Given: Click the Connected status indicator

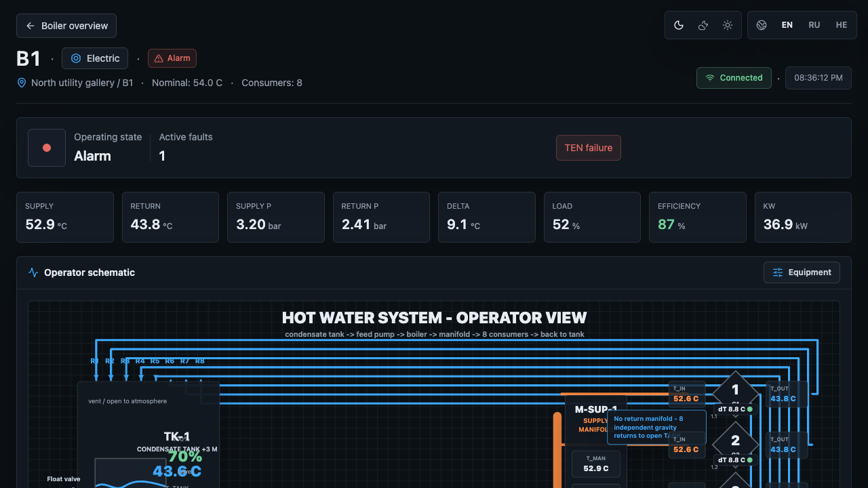Looking at the screenshot, I should [734, 78].
